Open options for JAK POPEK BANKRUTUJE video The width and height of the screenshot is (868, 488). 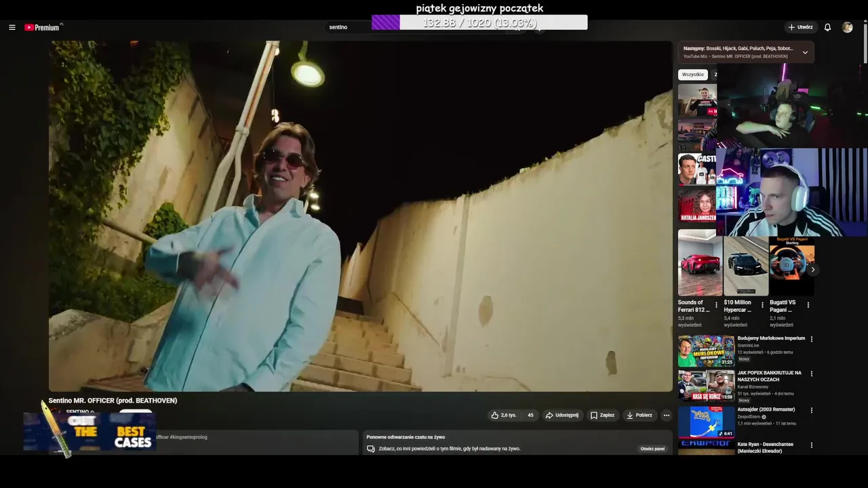[812, 373]
